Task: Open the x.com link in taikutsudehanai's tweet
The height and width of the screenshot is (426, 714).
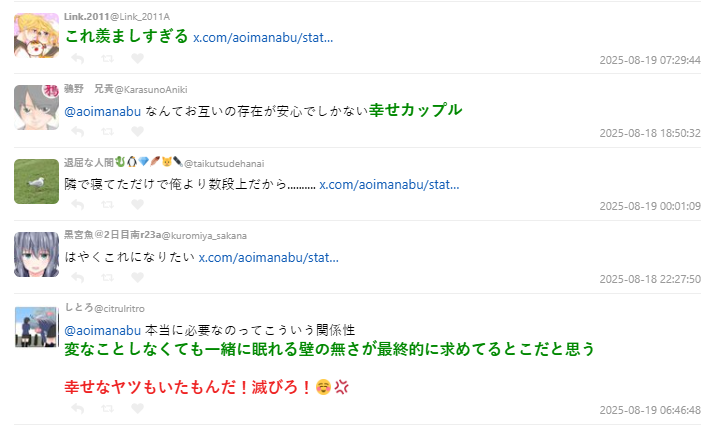Action: [389, 184]
